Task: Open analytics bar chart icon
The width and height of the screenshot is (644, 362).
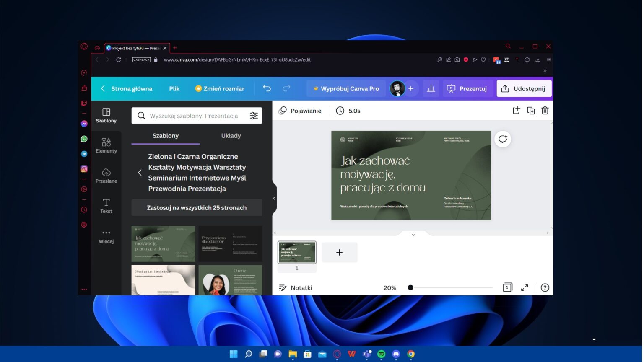Action: [431, 88]
